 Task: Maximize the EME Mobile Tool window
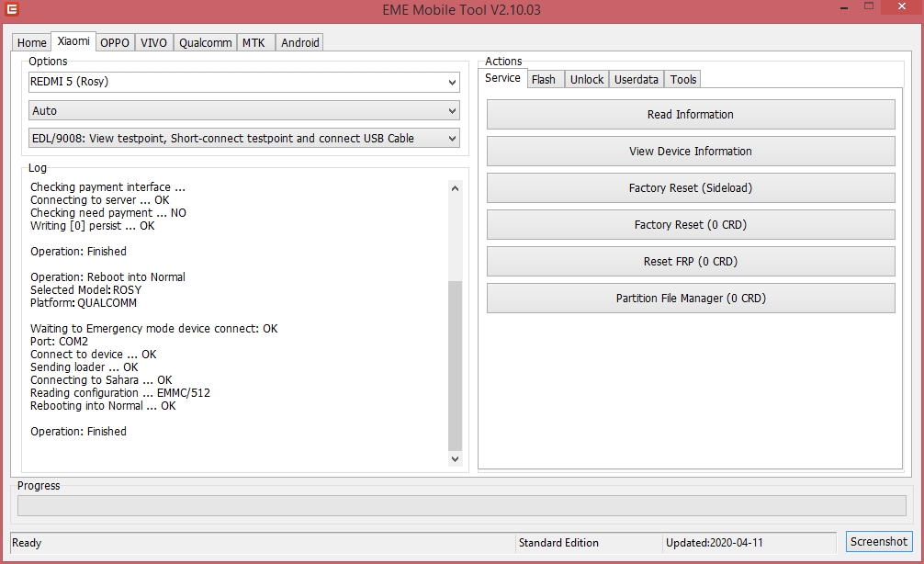[869, 6]
